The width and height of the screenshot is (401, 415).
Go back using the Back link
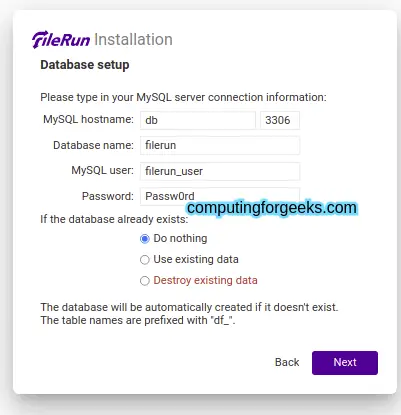pyautogui.click(x=287, y=362)
